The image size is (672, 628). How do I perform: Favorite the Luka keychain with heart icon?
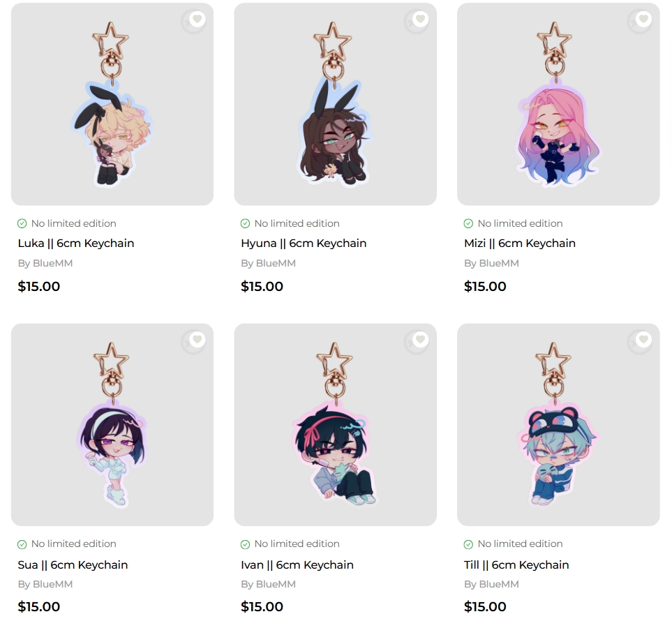click(x=197, y=20)
